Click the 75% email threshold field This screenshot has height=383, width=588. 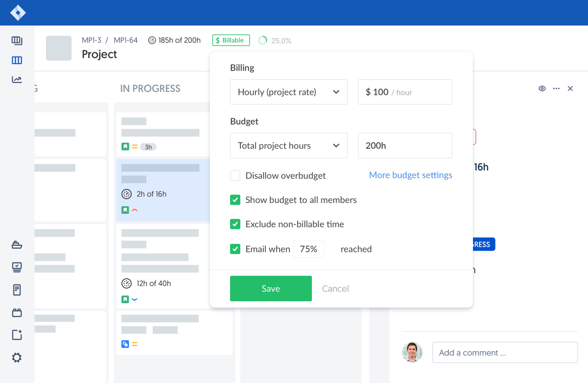pyautogui.click(x=308, y=249)
